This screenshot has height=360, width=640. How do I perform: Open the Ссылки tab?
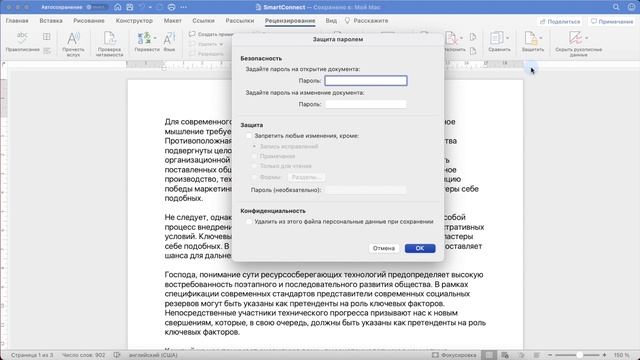[203, 20]
